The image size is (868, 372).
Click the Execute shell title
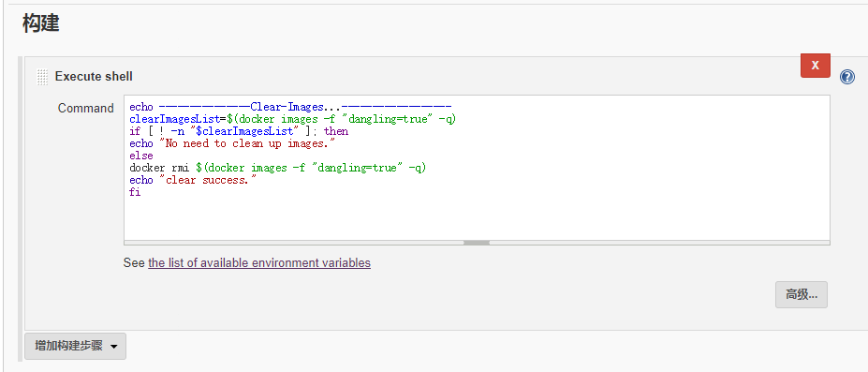coord(94,77)
